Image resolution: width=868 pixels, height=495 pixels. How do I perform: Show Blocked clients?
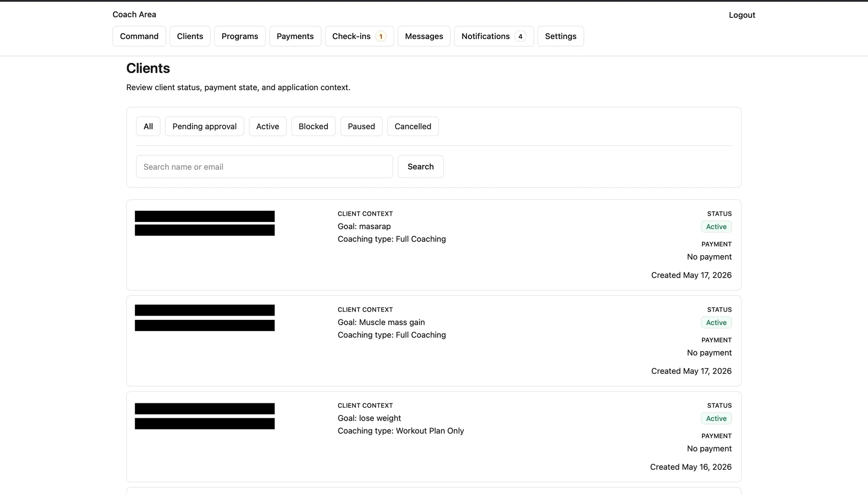point(313,126)
